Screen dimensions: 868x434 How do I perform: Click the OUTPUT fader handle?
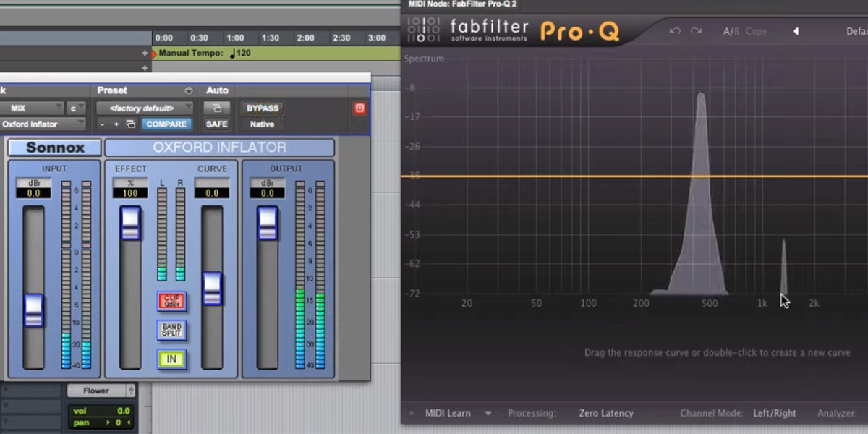268,223
